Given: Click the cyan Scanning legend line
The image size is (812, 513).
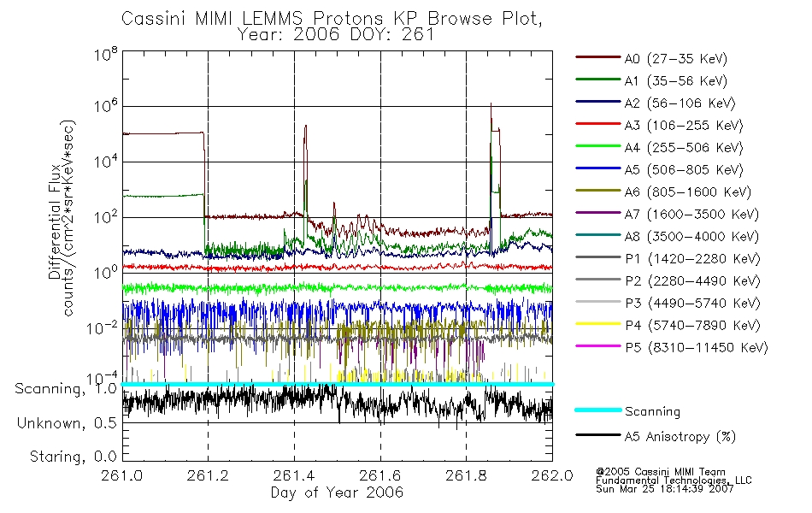Looking at the screenshot, I should tap(598, 410).
